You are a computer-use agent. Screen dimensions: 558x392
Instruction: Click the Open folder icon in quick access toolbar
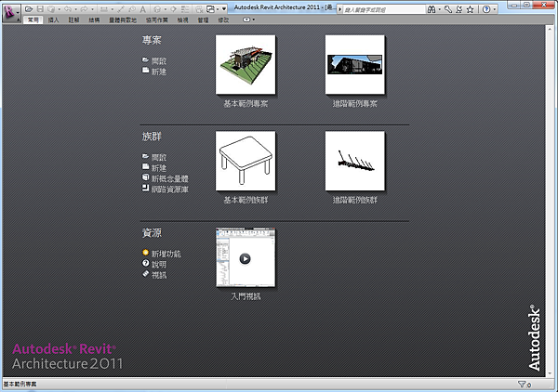tap(30, 8)
